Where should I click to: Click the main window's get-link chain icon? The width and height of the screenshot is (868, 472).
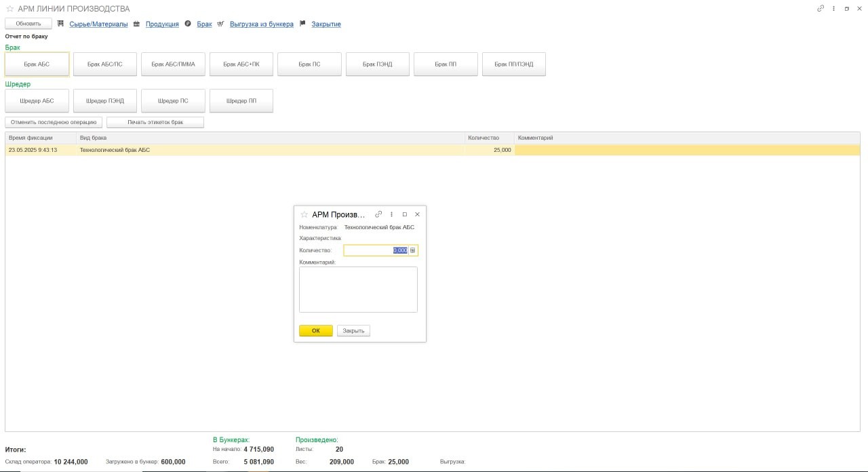tap(821, 9)
